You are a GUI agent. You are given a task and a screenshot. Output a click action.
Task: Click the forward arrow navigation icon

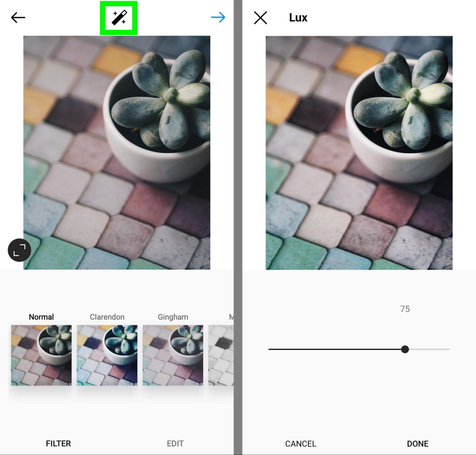[218, 17]
